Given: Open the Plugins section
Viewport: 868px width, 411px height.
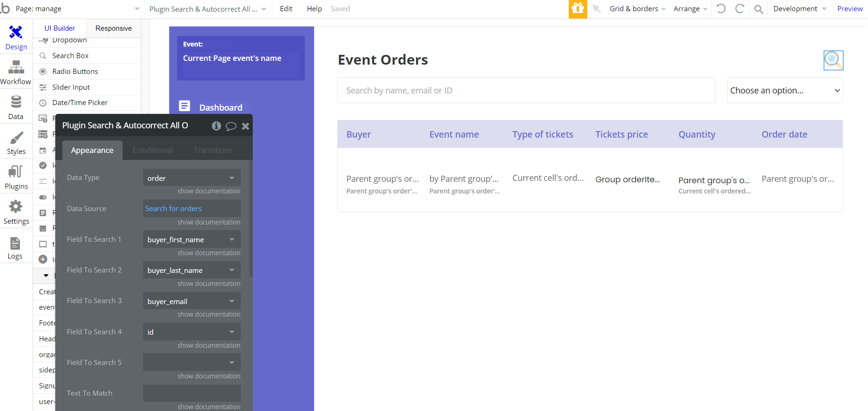Looking at the screenshot, I should click(x=16, y=177).
